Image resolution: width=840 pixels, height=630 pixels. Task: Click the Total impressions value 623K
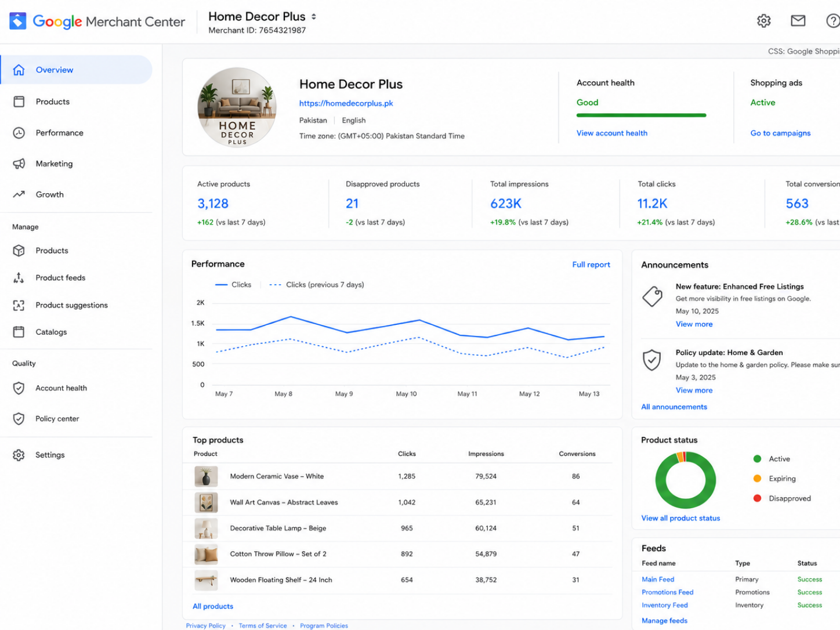coord(506,204)
